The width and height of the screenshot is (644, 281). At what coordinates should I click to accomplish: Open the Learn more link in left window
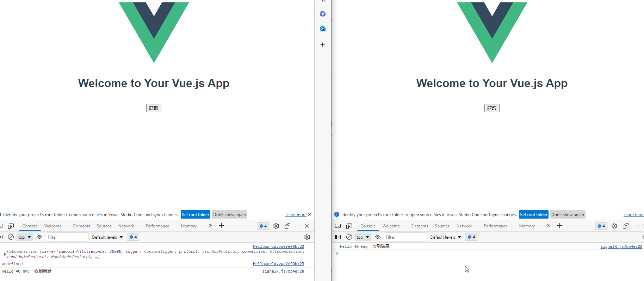point(296,215)
